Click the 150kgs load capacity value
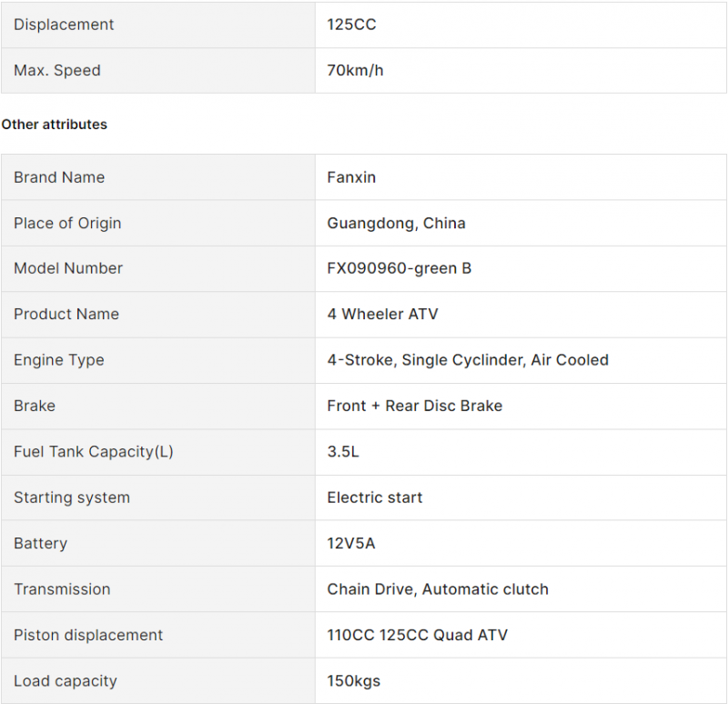Screen dimensions: 728x704 (x=354, y=680)
